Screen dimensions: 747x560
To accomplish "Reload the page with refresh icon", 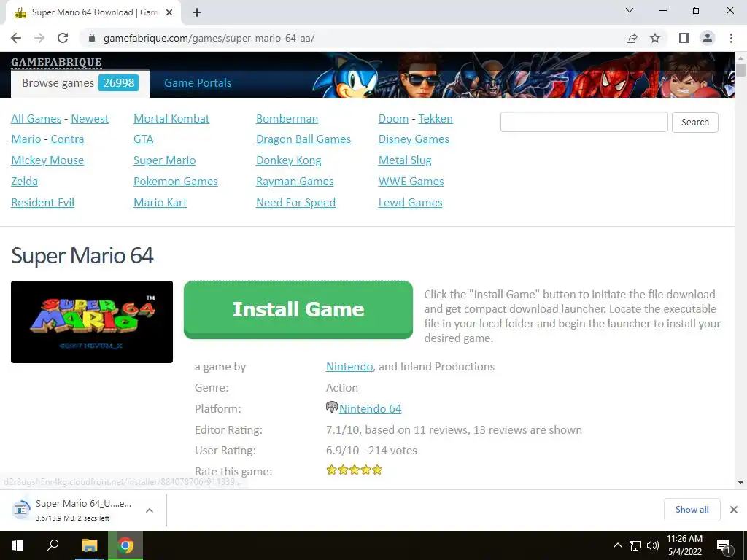I will tap(63, 38).
